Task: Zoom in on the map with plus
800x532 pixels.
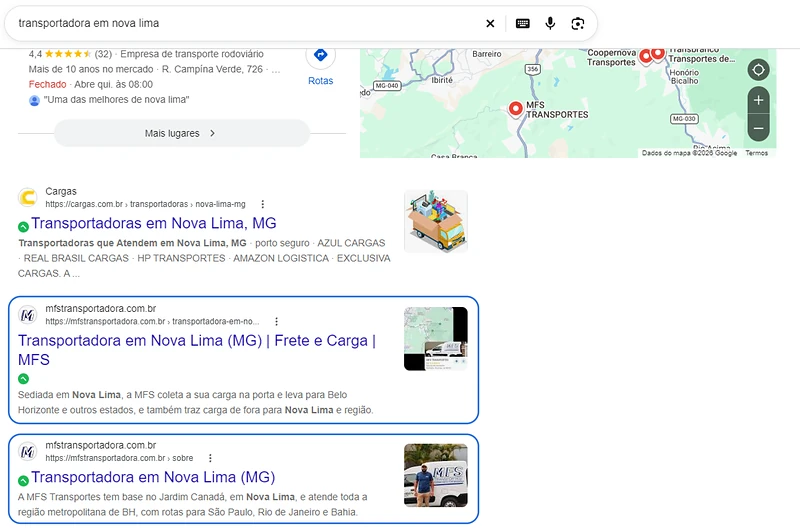Action: 758,100
